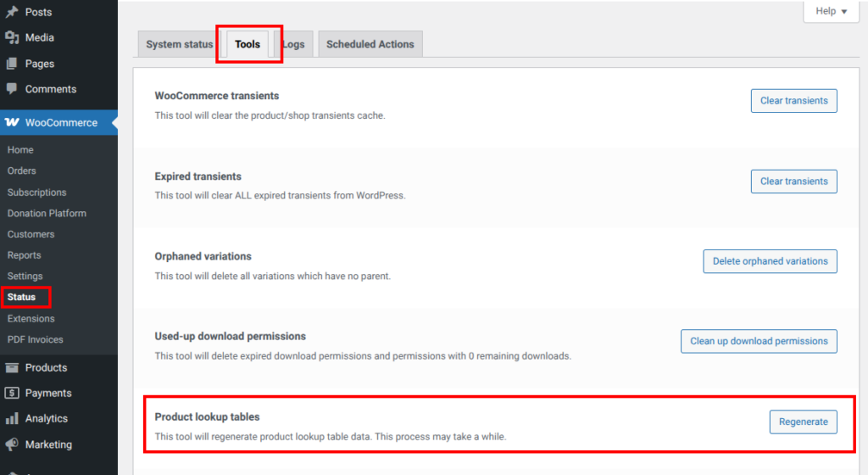
Task: Click text about deleting expired download permissions
Action: pos(363,356)
